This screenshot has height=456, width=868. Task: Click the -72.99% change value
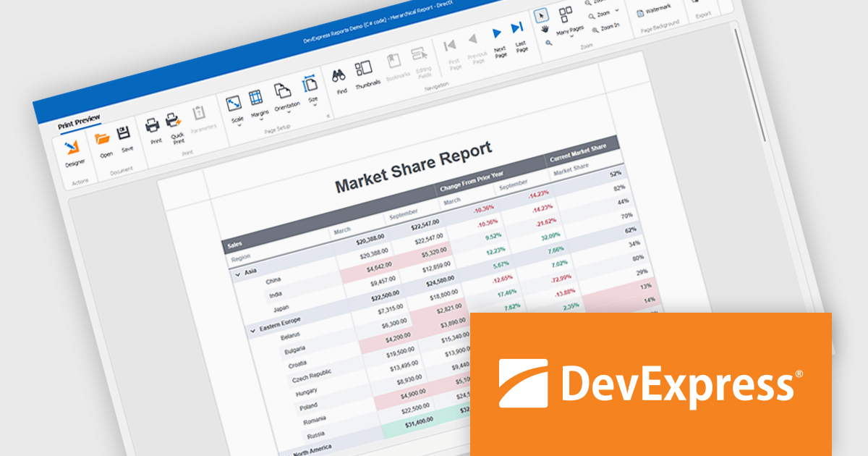(x=561, y=279)
